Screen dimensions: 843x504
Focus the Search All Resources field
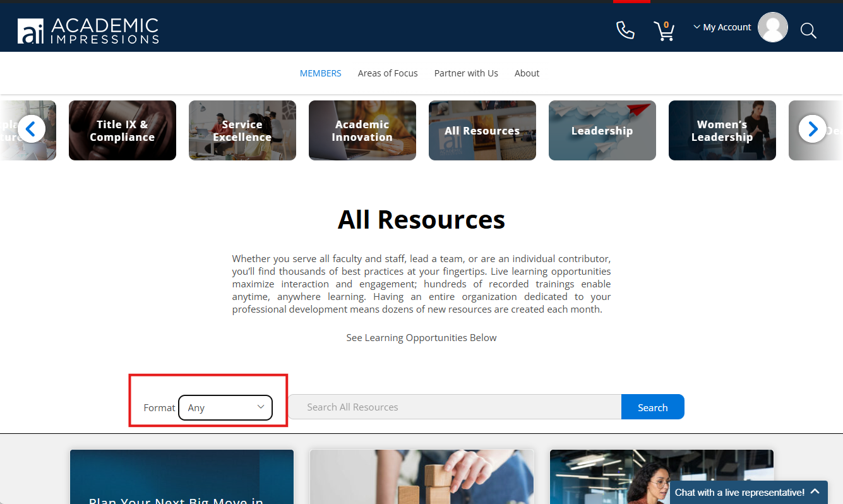455,407
